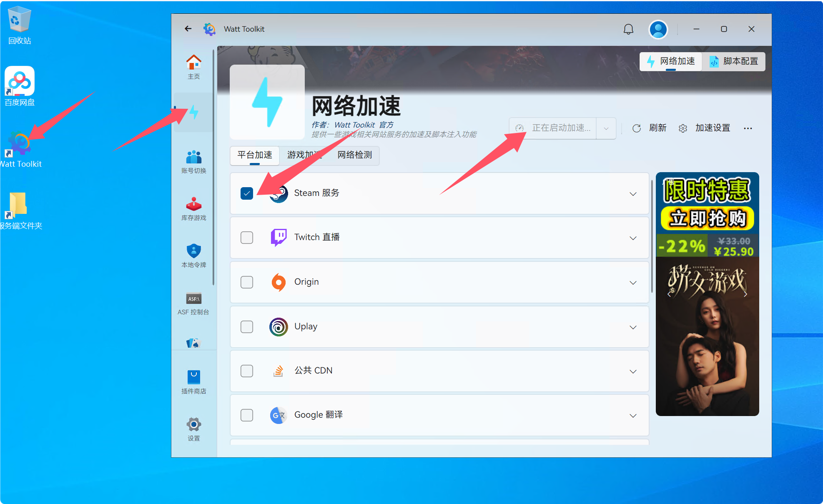
Task: Select the 脚本配置 top tab
Action: [x=734, y=62]
